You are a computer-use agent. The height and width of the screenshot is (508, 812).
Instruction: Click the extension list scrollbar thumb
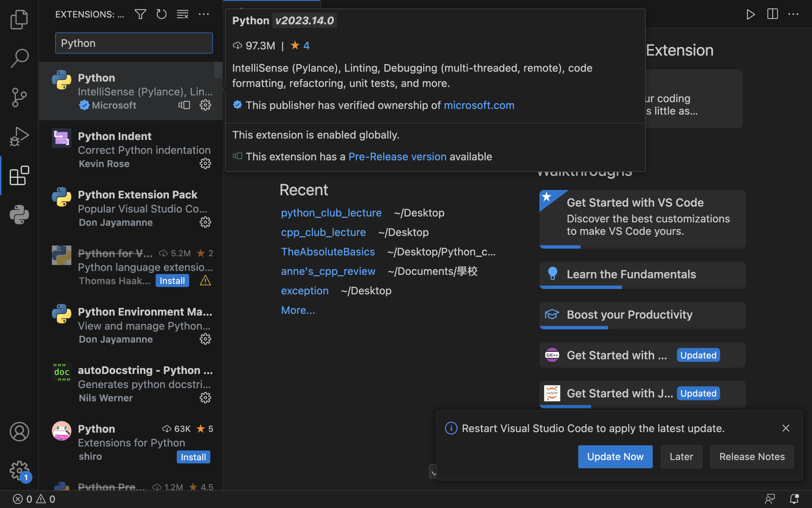[x=218, y=70]
